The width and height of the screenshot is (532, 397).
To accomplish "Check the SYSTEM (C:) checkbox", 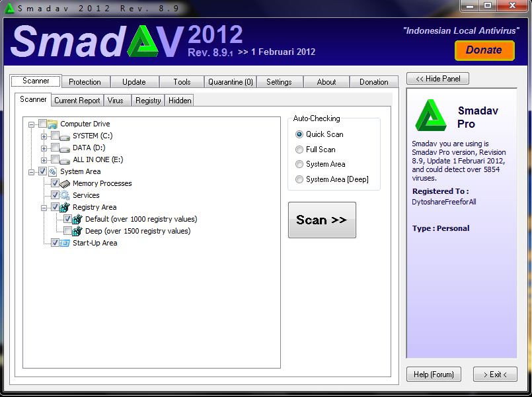I will (55, 136).
